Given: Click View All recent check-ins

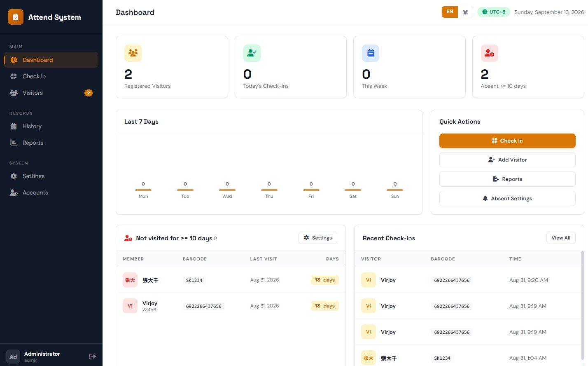Looking at the screenshot, I should [x=561, y=238].
